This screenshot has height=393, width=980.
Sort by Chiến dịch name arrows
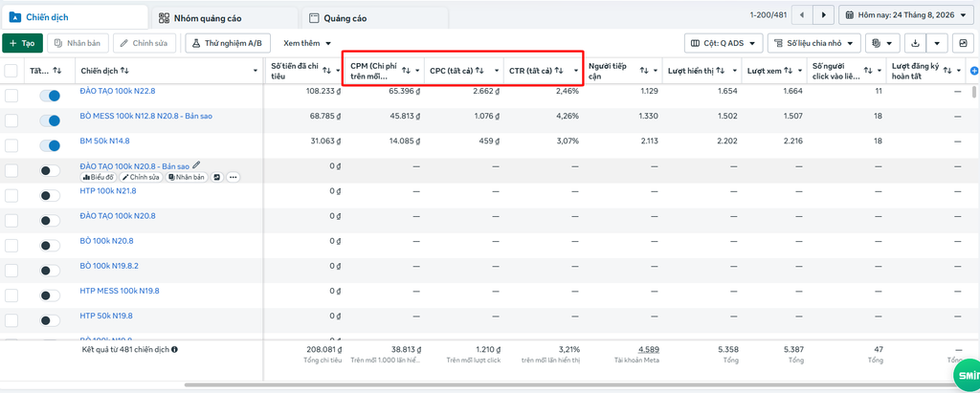pyautogui.click(x=124, y=71)
